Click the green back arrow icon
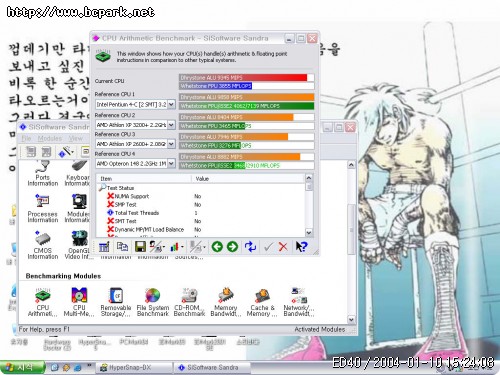This screenshot has width=500, height=375. (217, 247)
